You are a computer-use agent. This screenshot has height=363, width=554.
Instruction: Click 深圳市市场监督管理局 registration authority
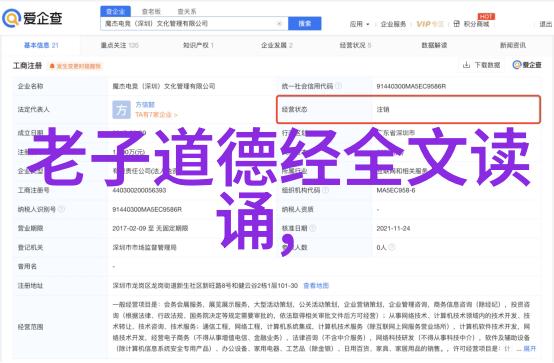[x=145, y=247]
